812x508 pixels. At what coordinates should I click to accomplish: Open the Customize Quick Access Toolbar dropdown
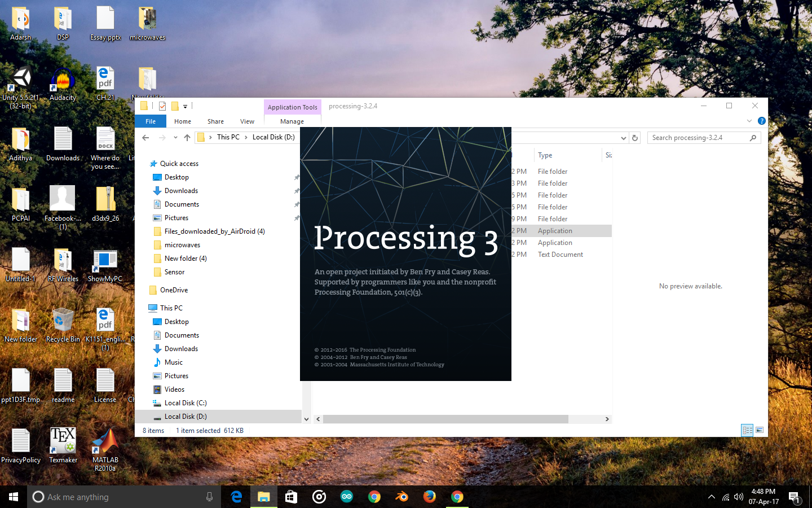pos(185,106)
